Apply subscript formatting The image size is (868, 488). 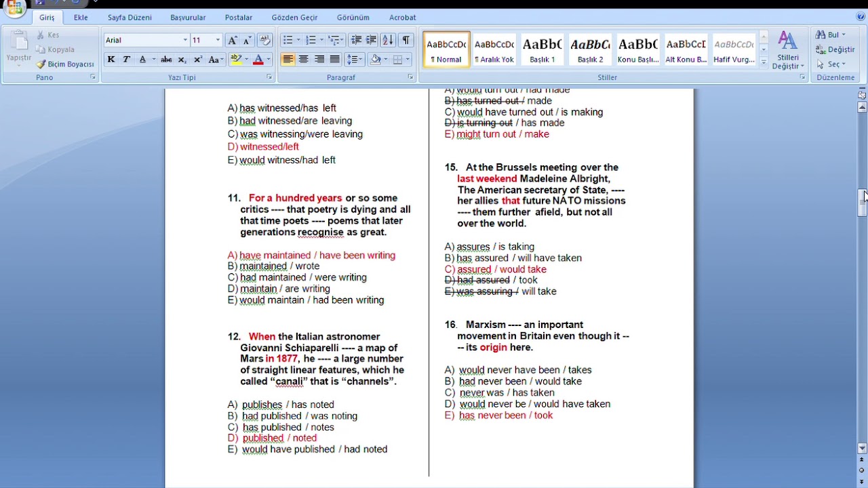tap(183, 60)
